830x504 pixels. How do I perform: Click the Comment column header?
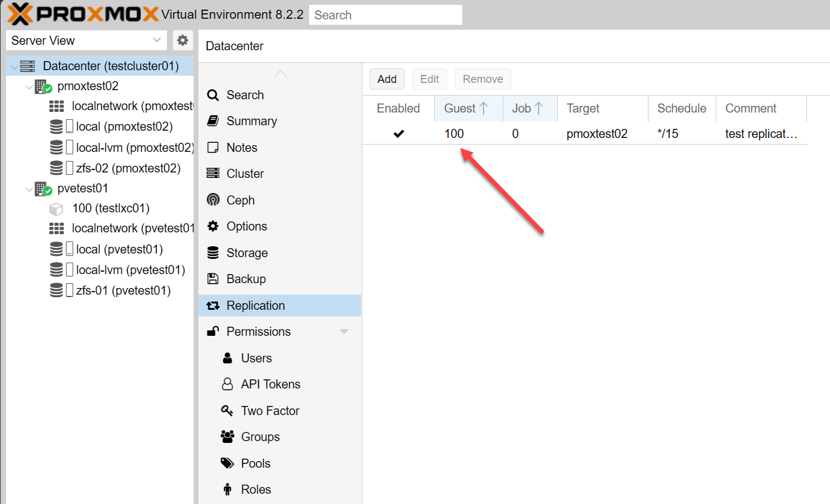(x=762, y=108)
